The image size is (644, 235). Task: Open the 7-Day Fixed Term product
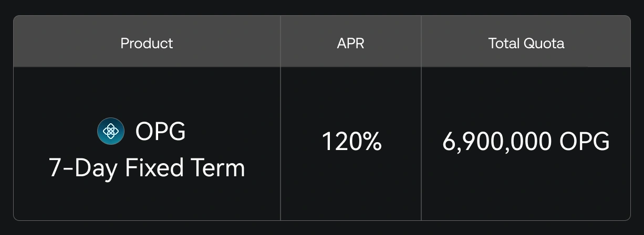(x=147, y=168)
